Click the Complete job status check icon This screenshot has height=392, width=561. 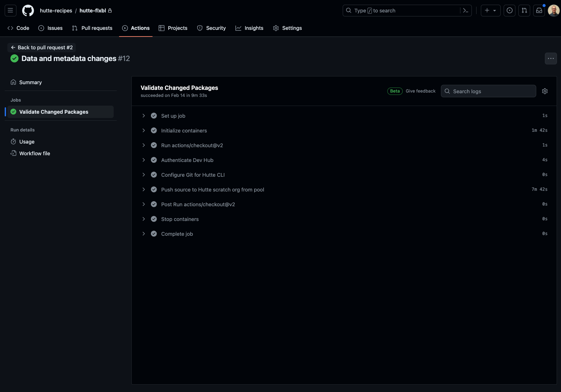click(154, 234)
